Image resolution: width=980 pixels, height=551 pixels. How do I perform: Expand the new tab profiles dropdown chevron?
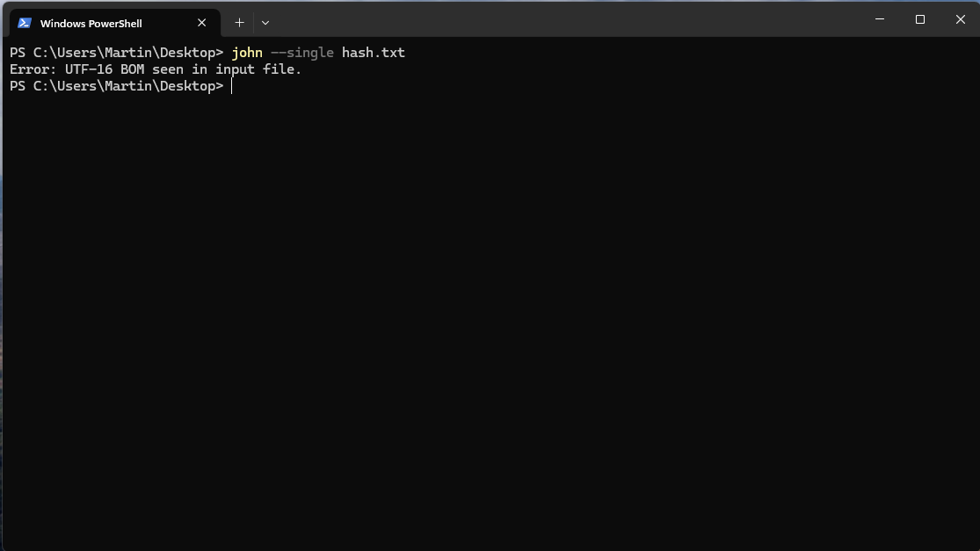point(265,23)
